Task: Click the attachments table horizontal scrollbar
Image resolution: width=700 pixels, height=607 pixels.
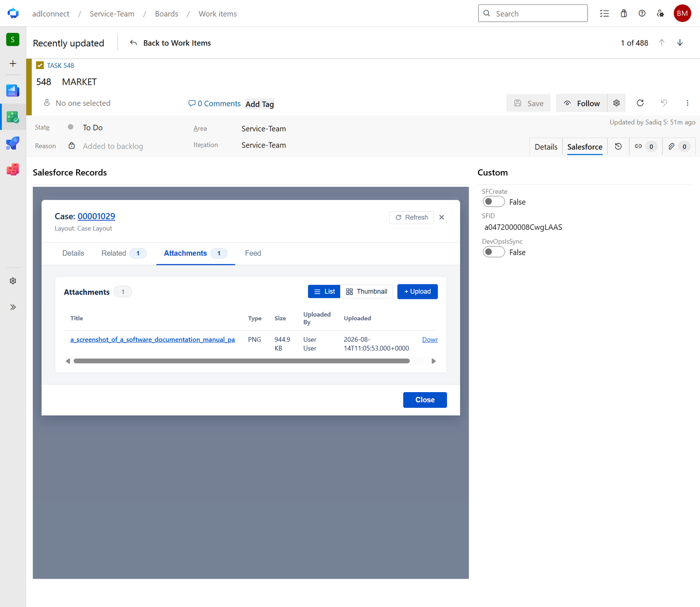Action: (x=241, y=361)
